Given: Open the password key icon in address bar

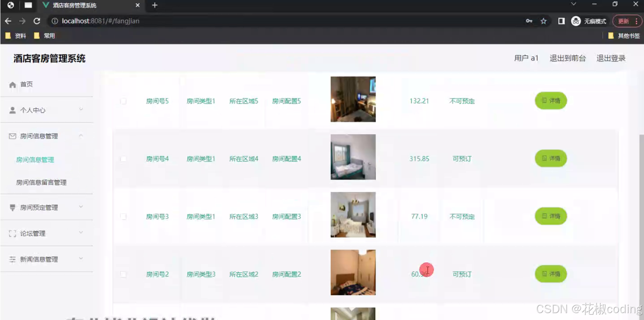Looking at the screenshot, I should pos(529,21).
